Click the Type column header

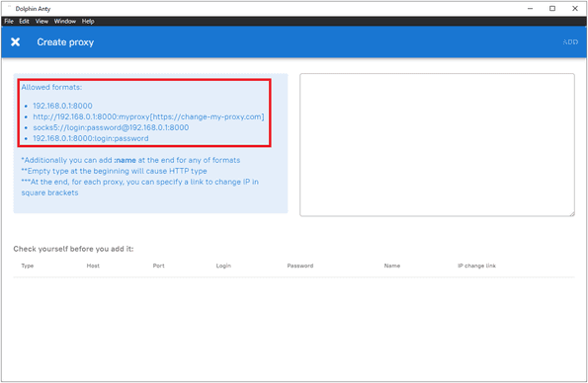tap(28, 266)
